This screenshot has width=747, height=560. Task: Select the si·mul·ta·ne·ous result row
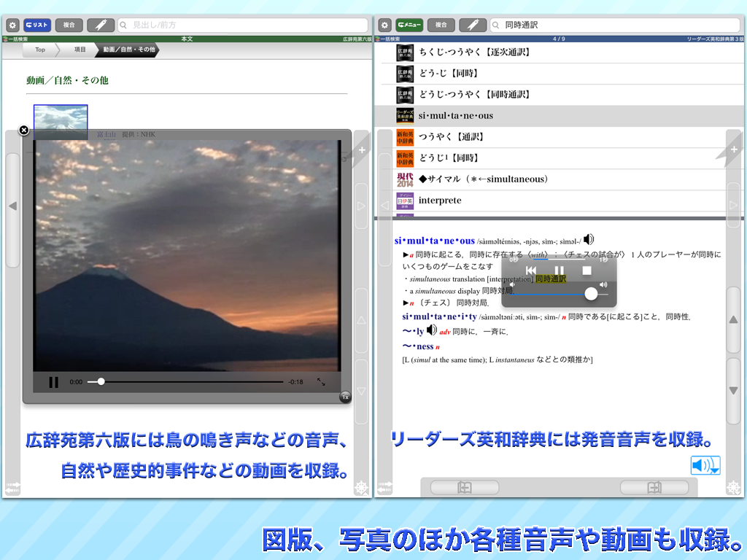click(559, 116)
